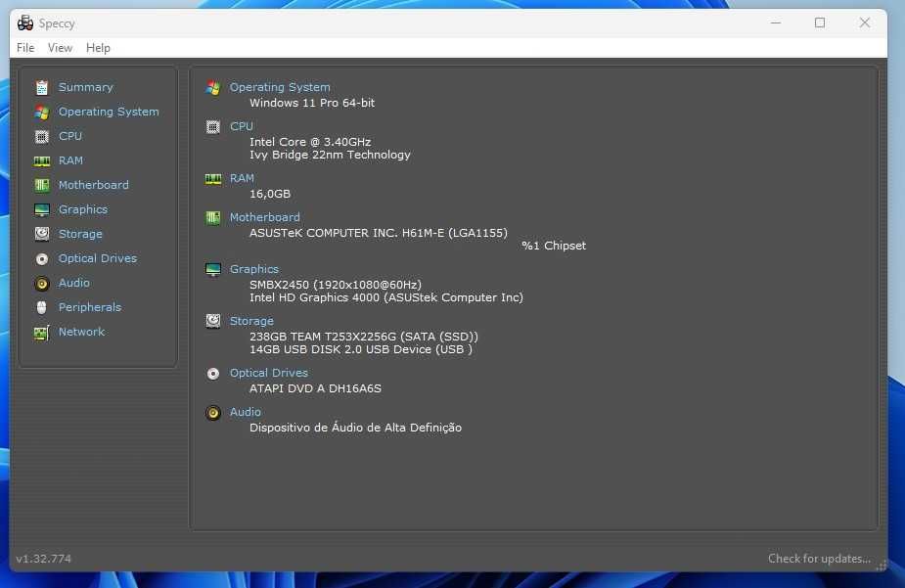Viewport: 905px width, 588px height.
Task: Open the View menu
Action: [60, 48]
